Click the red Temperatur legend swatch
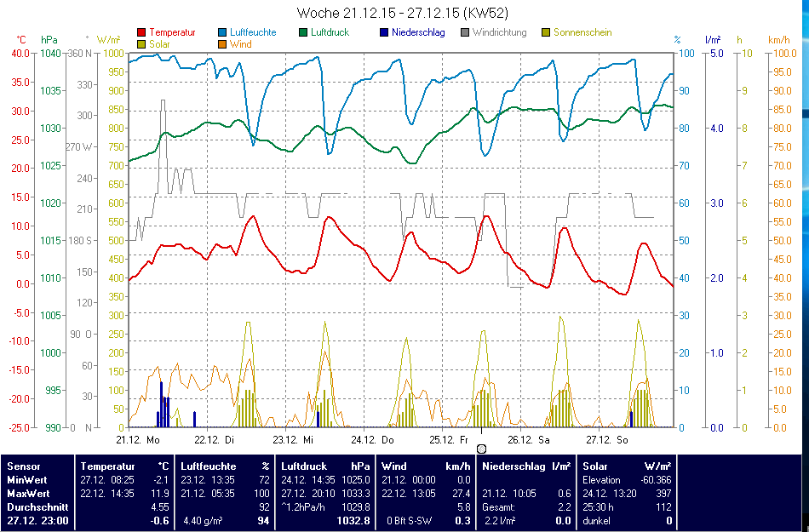This screenshot has height=532, width=809. coord(141,33)
